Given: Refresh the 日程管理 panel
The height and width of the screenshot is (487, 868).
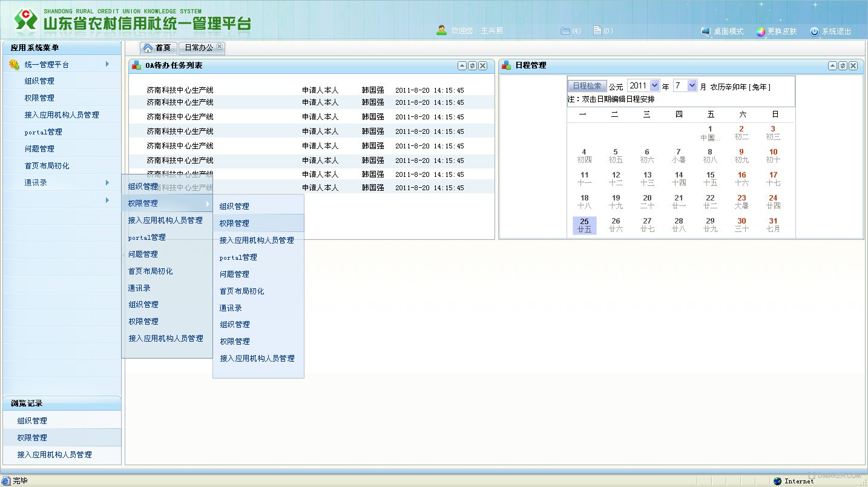Looking at the screenshot, I should (843, 65).
